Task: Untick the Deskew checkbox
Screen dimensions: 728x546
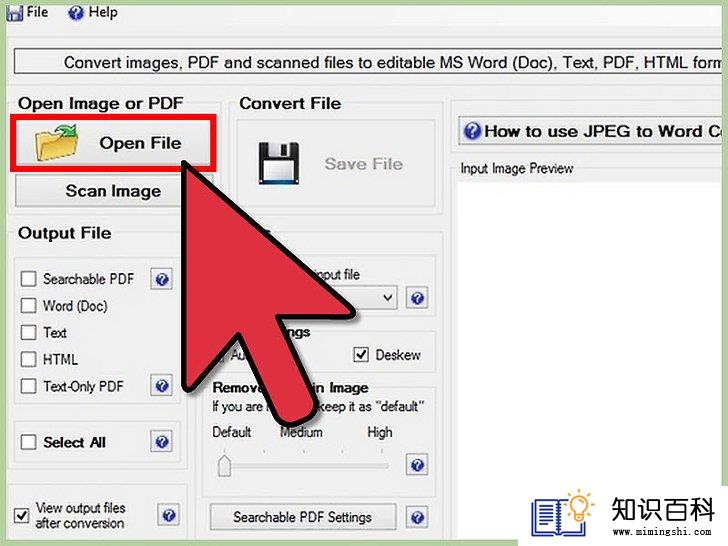Action: (361, 355)
